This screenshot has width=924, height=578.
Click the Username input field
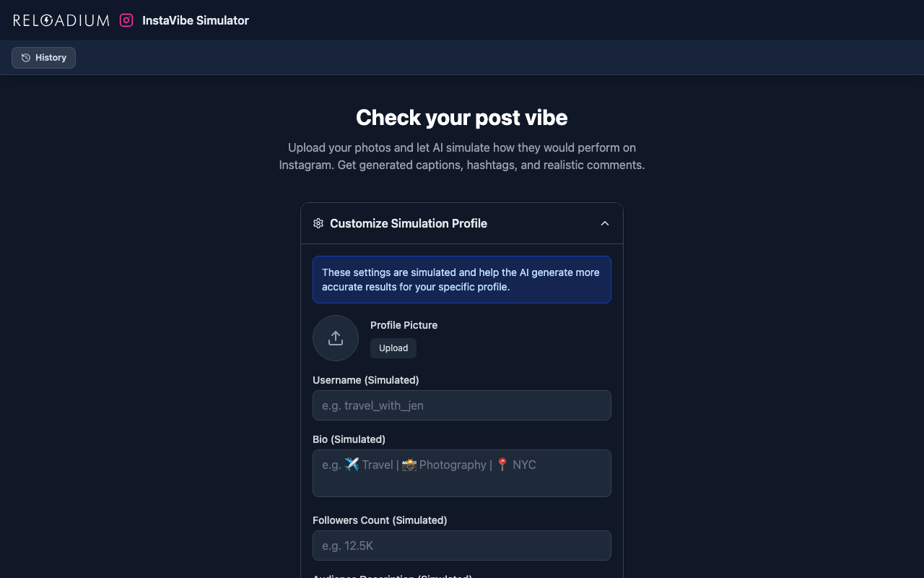coord(462,405)
